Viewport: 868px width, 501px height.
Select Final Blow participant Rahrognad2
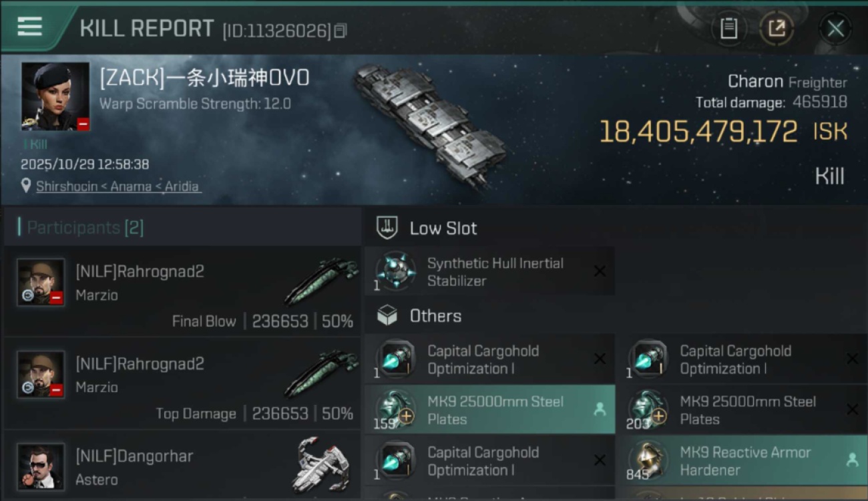[x=182, y=291]
